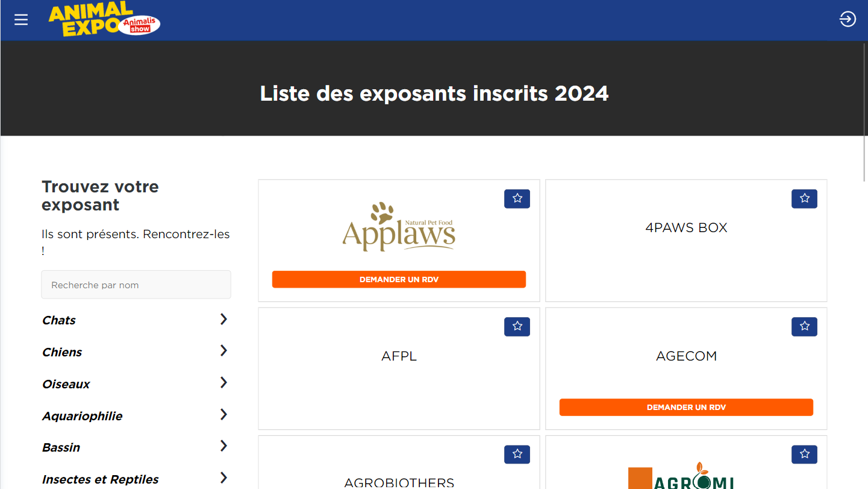The width and height of the screenshot is (868, 489).
Task: Favorite the AFPL exhibitor
Action: coord(517,326)
